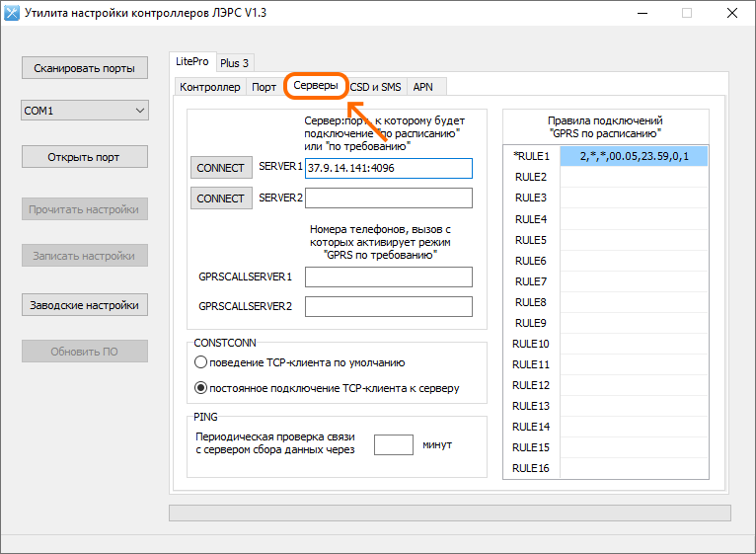
Task: Click the RULE3 value cell
Action: tap(634, 198)
